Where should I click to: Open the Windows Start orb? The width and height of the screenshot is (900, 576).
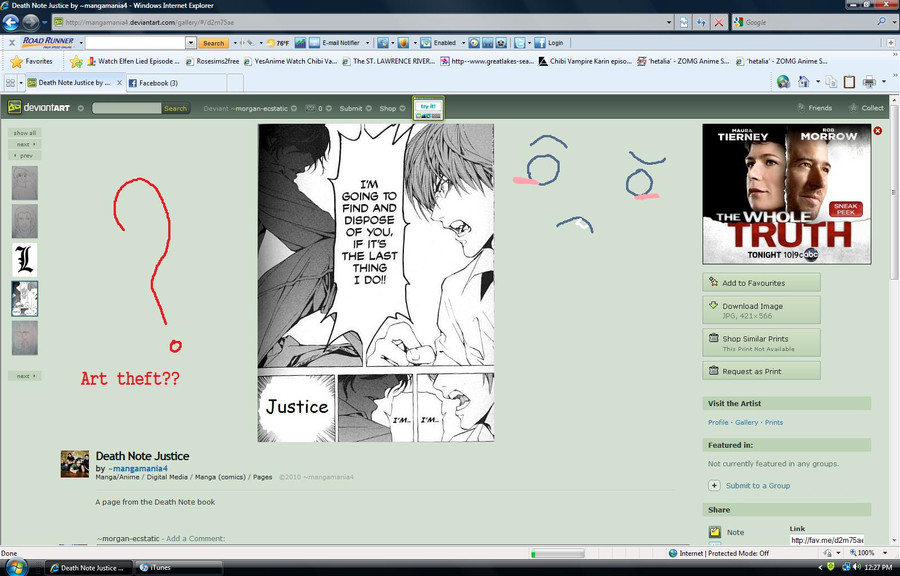pos(17,567)
